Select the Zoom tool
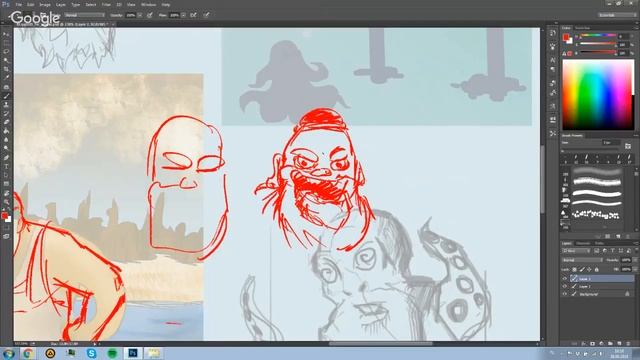 click(x=6, y=202)
